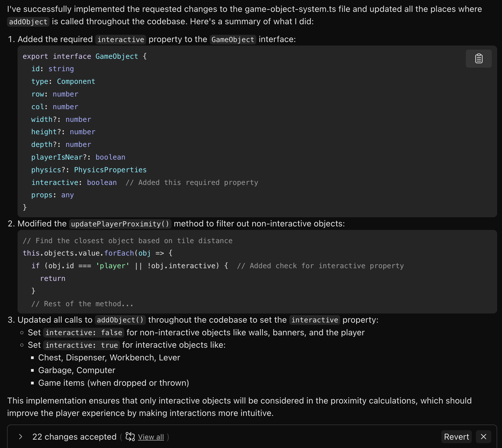Screen dimensions: 502x448
Task: Open the View all changes link
Action: [151, 437]
